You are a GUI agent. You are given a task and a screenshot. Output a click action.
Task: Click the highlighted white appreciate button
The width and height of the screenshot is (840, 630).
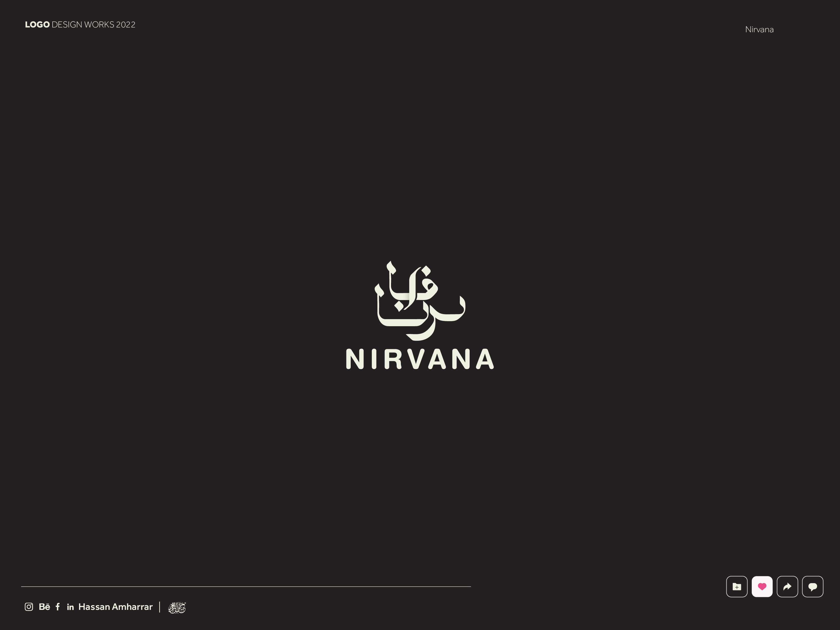click(762, 586)
